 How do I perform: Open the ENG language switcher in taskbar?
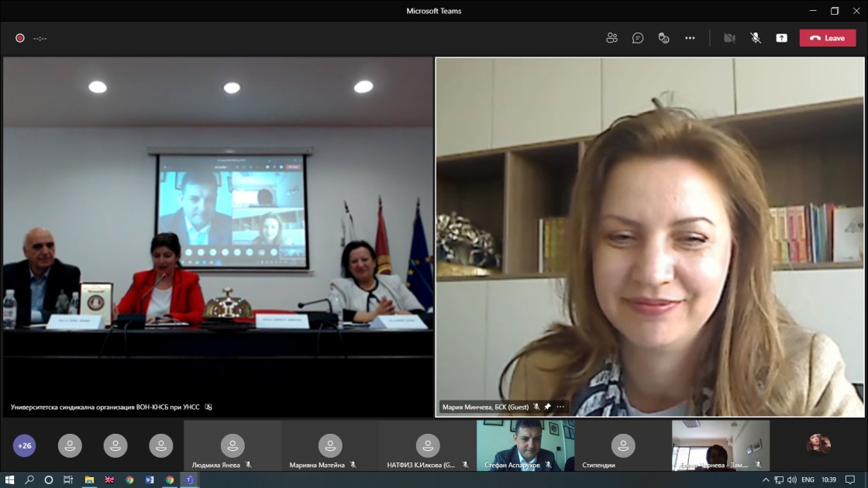click(x=808, y=480)
